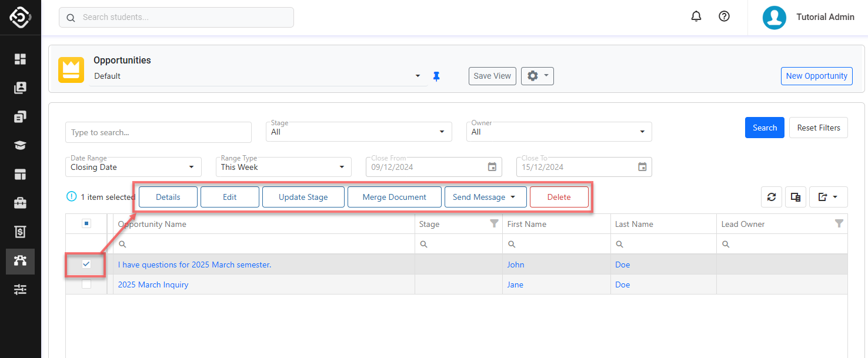Open the dashboard icon in the sidebar
The height and width of the screenshot is (358, 868).
click(21, 59)
